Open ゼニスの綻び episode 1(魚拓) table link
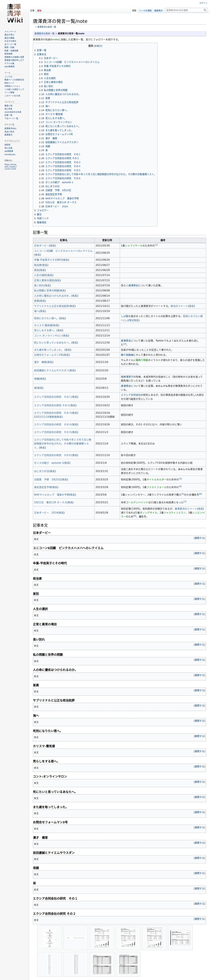 (52, 463)
